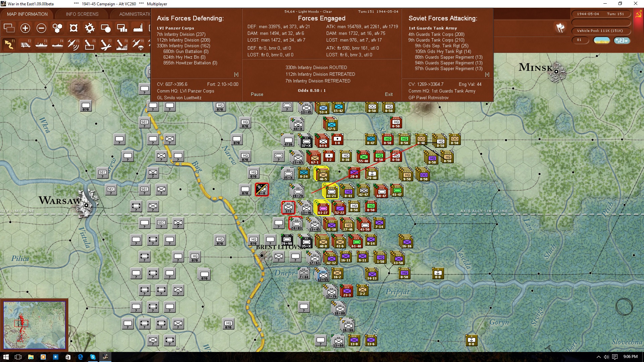Zoom out with the minus icon
This screenshot has height=362, width=644.
[x=41, y=28]
